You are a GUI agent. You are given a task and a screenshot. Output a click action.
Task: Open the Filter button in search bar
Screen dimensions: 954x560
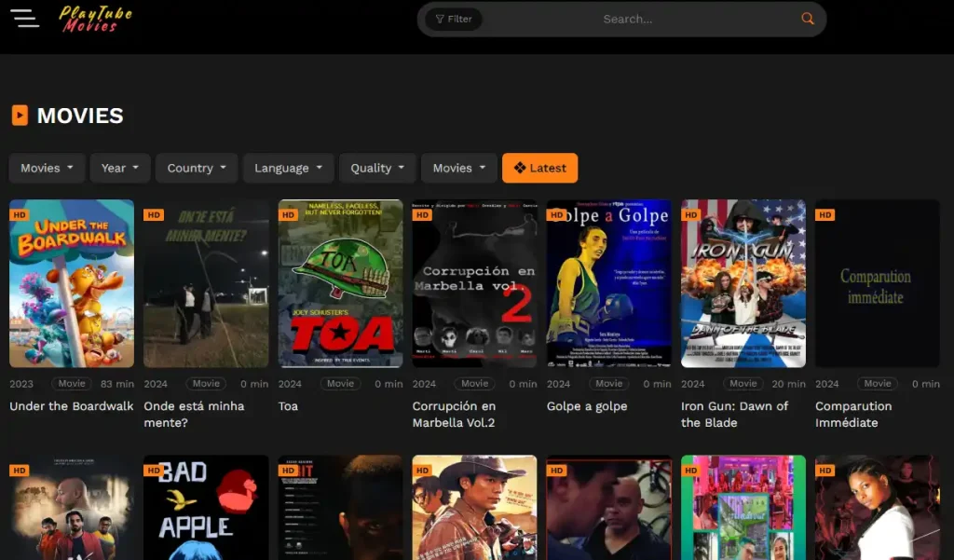click(x=454, y=19)
